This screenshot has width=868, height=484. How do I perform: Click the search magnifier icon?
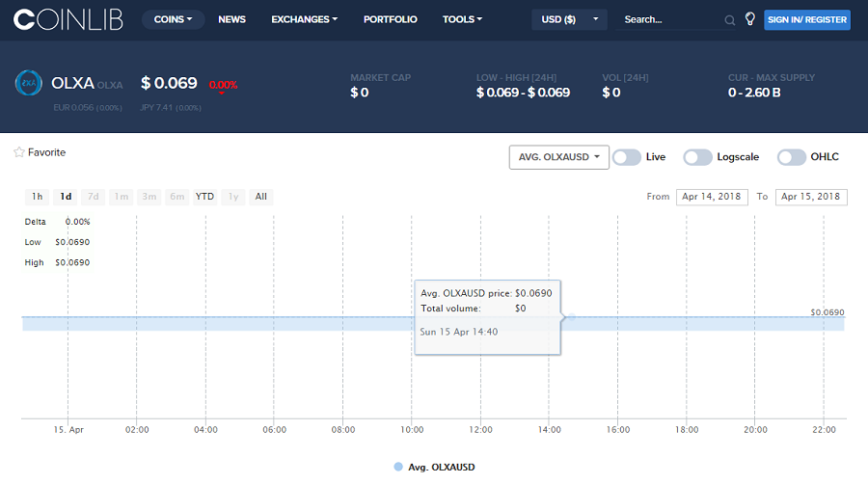point(730,20)
